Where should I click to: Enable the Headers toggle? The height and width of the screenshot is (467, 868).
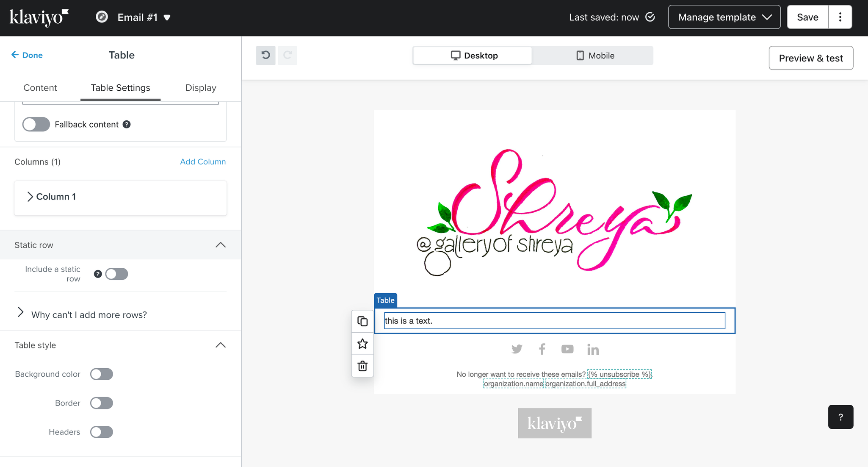[x=102, y=432]
